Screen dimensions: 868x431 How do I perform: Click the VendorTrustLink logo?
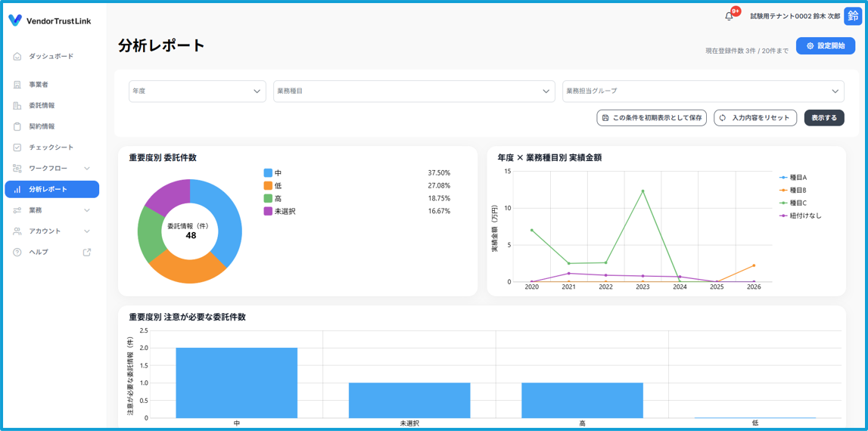click(50, 21)
